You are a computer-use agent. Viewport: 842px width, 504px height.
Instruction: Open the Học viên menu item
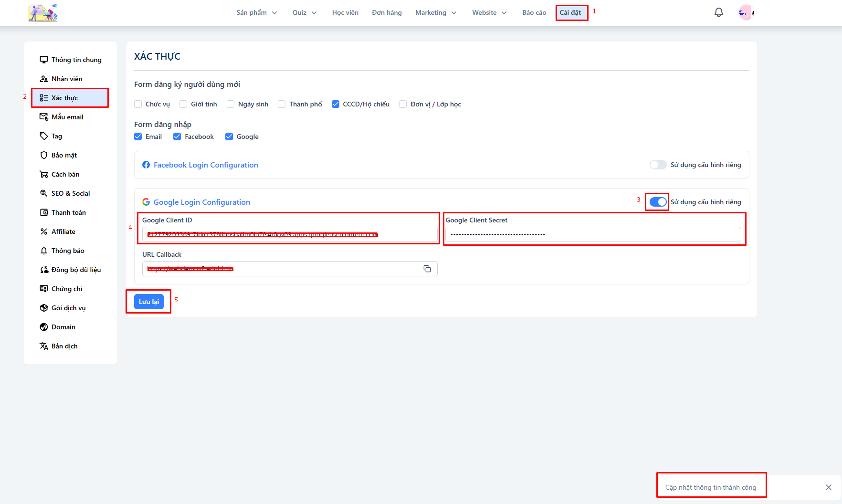[345, 12]
